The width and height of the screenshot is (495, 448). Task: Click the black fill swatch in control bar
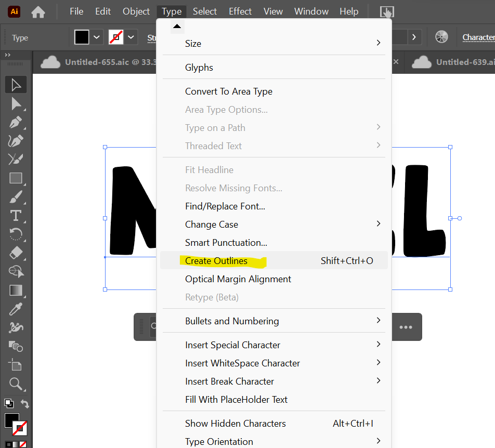coord(82,37)
